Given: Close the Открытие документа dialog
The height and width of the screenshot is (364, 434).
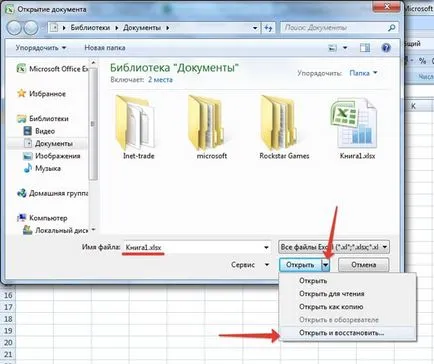Looking at the screenshot, I should point(387,6).
